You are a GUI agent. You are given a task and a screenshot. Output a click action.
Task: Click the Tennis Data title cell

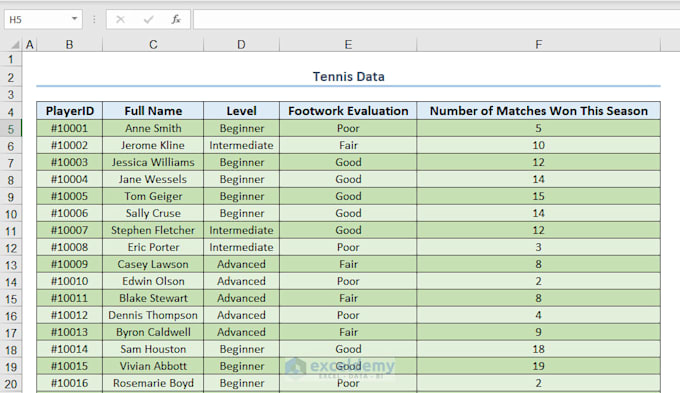tap(349, 77)
